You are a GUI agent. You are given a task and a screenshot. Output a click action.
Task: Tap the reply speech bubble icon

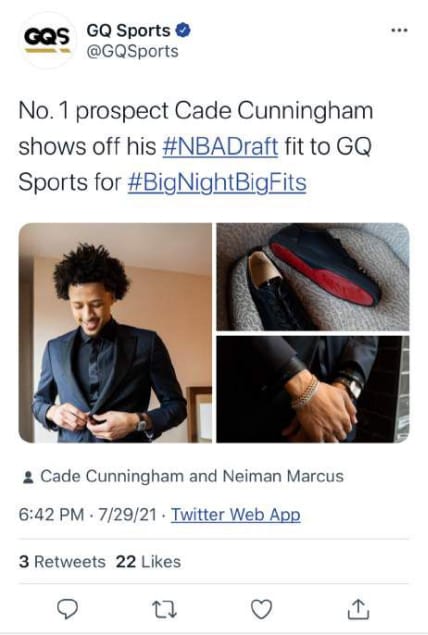(67, 609)
